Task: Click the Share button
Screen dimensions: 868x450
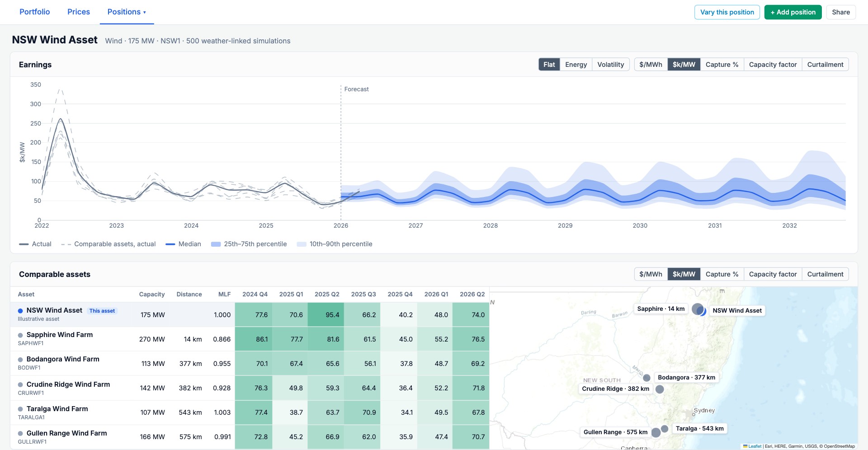Action: click(841, 12)
